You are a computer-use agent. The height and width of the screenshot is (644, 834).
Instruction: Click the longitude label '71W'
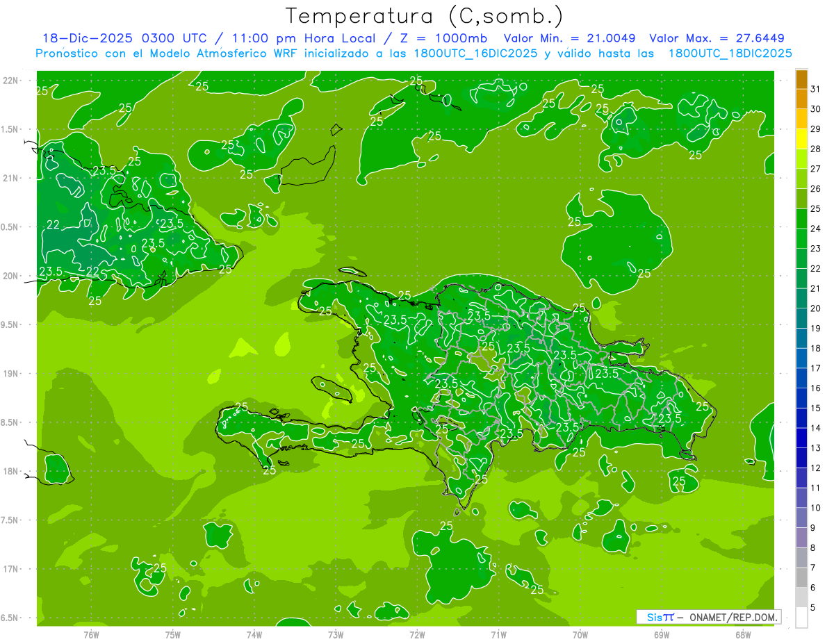pyautogui.click(x=498, y=634)
